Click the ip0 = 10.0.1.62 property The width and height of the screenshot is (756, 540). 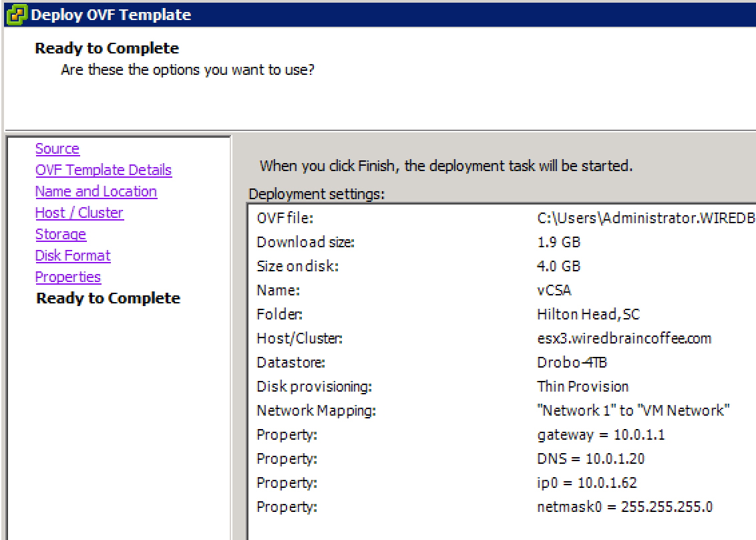[x=587, y=483]
